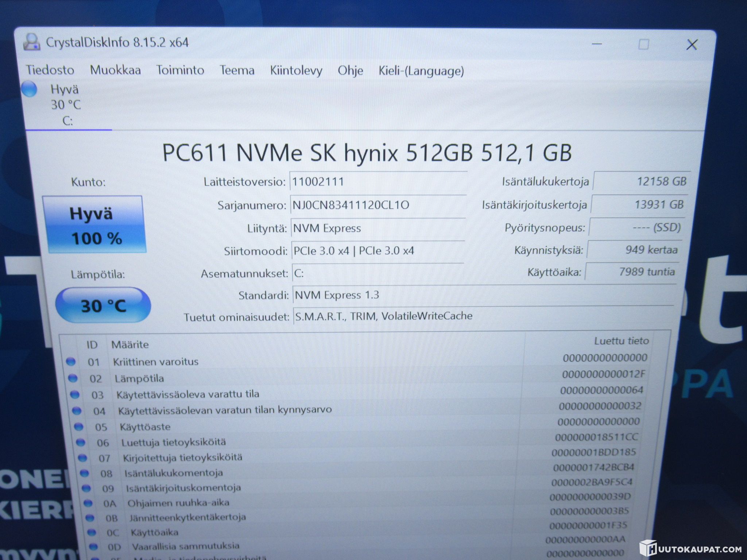Click the Käynnistyksiä value 949 kertaa
The width and height of the screenshot is (747, 560).
tap(634, 250)
